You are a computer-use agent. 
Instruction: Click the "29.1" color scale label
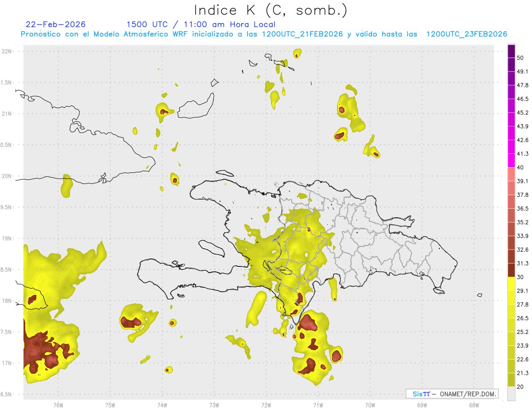pyautogui.click(x=523, y=291)
